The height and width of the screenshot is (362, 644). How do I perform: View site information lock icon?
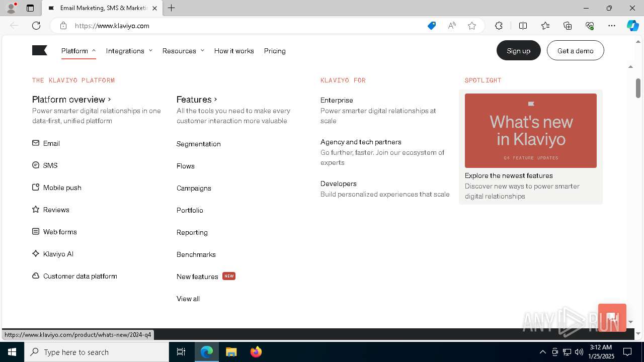pyautogui.click(x=63, y=26)
